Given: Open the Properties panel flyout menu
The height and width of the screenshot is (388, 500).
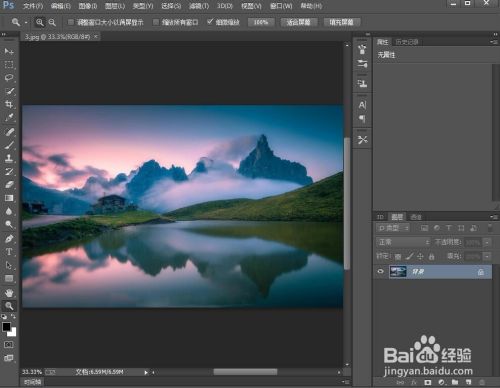Looking at the screenshot, I should pyautogui.click(x=493, y=42).
